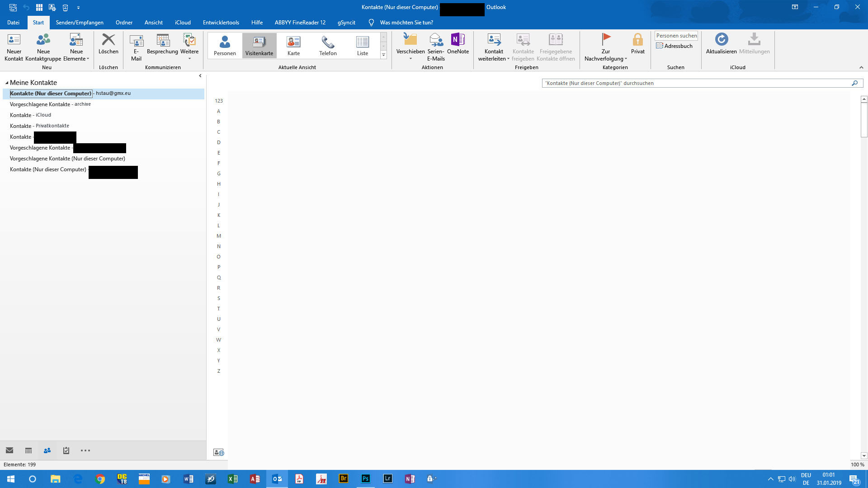Viewport: 868px width, 488px height.
Task: Toggle the Privat lock setting
Action: (637, 41)
